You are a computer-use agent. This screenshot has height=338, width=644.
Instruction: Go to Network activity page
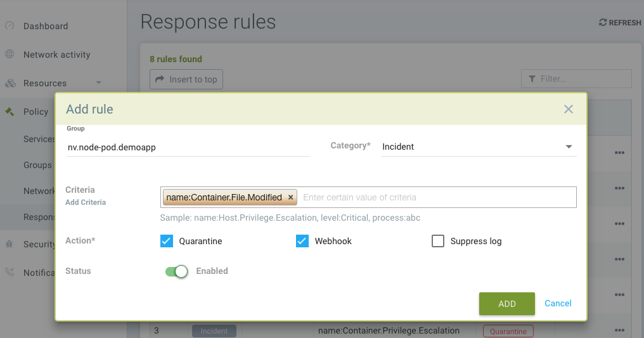[56, 55]
